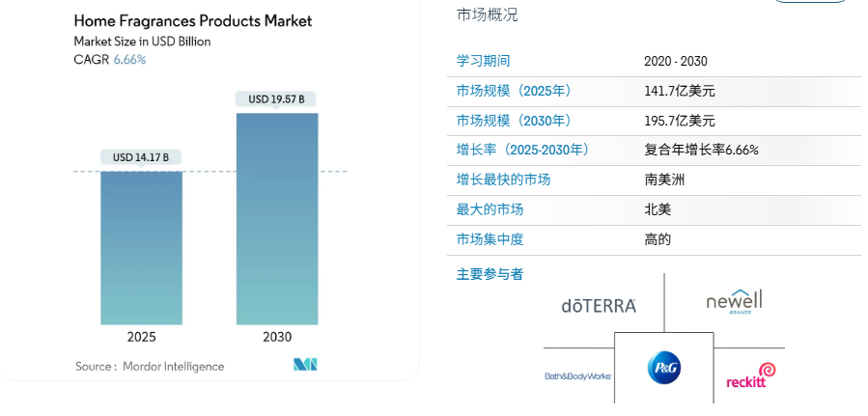
Task: Click the 增长最快的市场 row label
Action: (x=503, y=180)
